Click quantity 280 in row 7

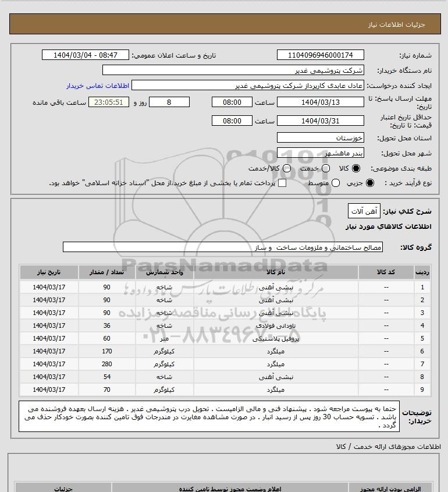107,364
